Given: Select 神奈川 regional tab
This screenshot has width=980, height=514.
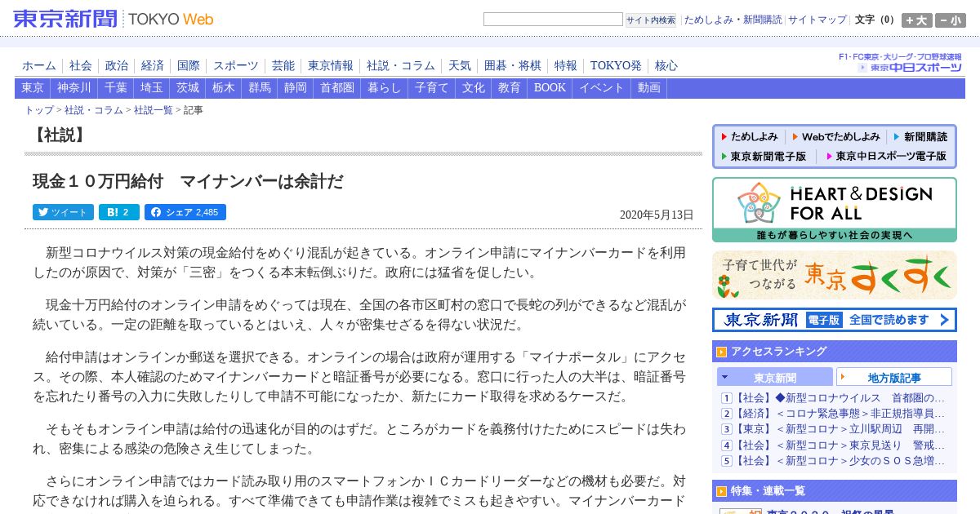Looking at the screenshot, I should [74, 88].
